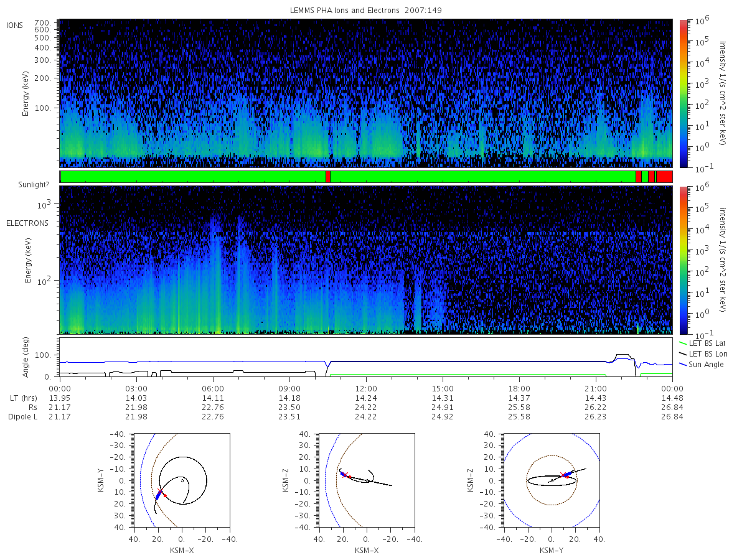Click the 18:00 time axis tick label

[519, 388]
